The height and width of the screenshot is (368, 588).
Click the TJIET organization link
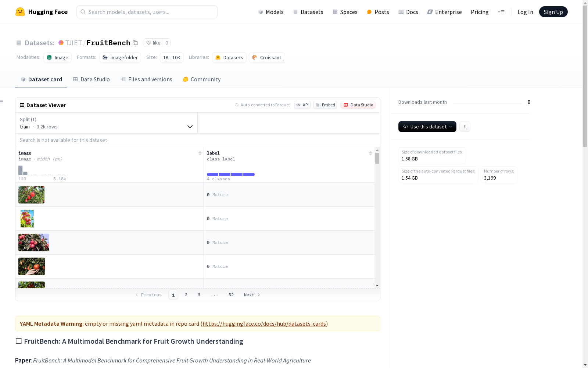pos(73,43)
